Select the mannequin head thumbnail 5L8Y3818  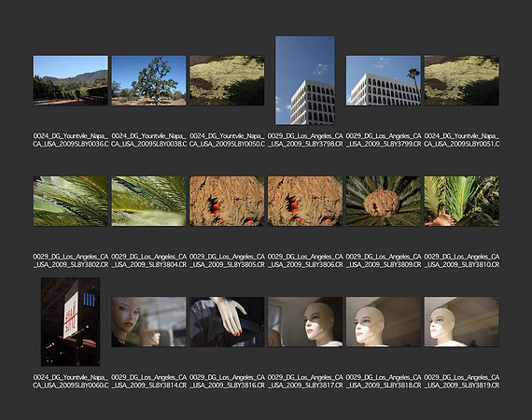point(384,322)
